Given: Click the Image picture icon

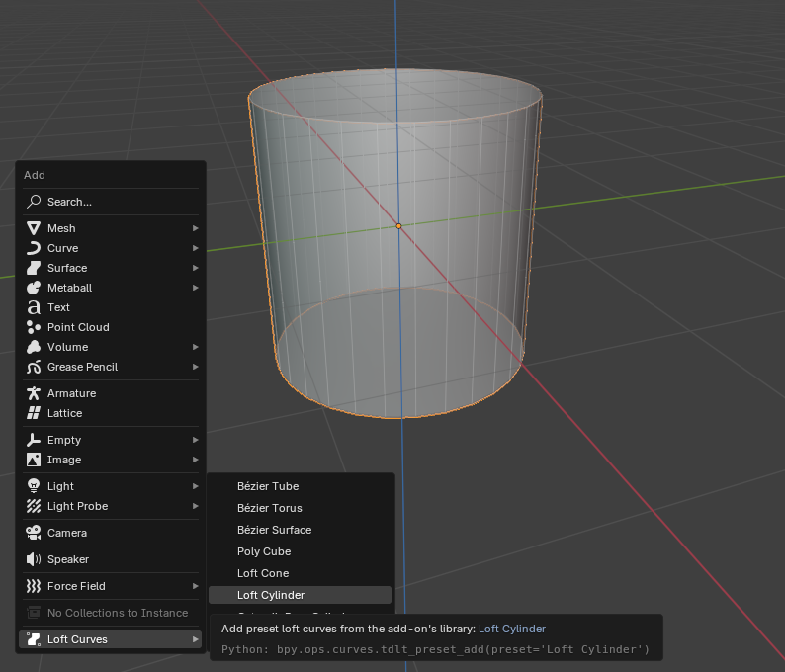Looking at the screenshot, I should [x=34, y=460].
